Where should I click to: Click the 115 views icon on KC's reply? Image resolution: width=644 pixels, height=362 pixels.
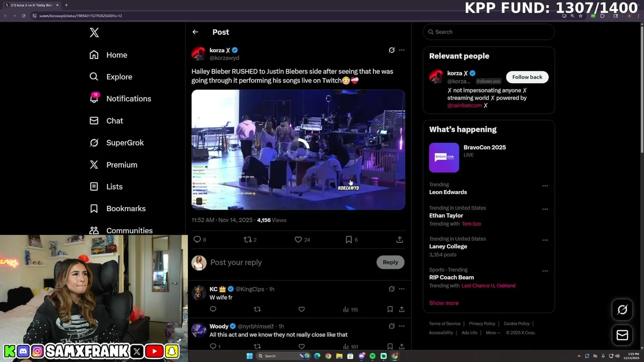click(346, 309)
